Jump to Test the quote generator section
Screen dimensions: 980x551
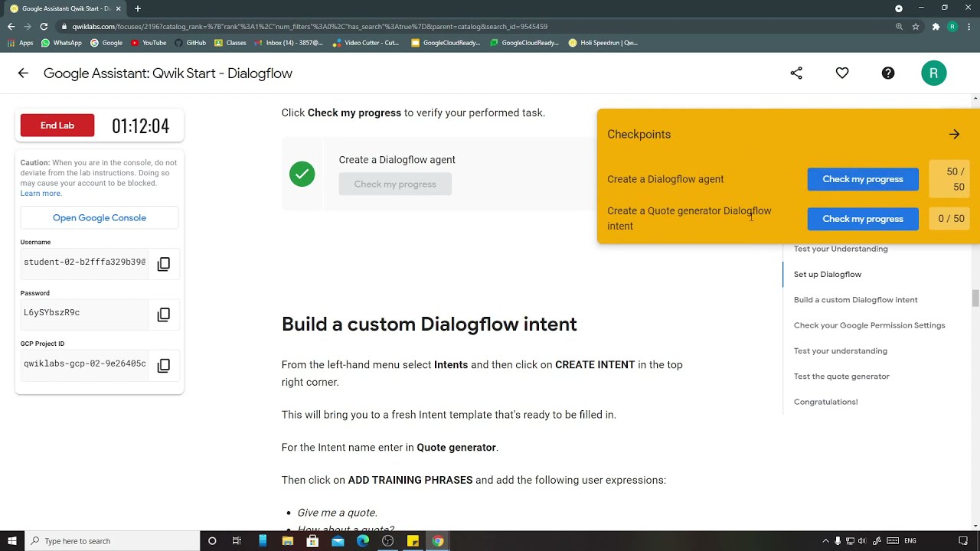tap(841, 377)
